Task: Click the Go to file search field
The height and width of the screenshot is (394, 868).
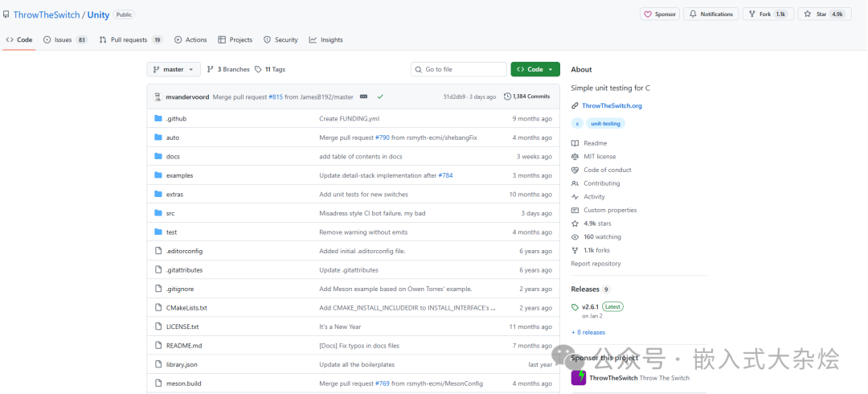Action: coord(458,69)
